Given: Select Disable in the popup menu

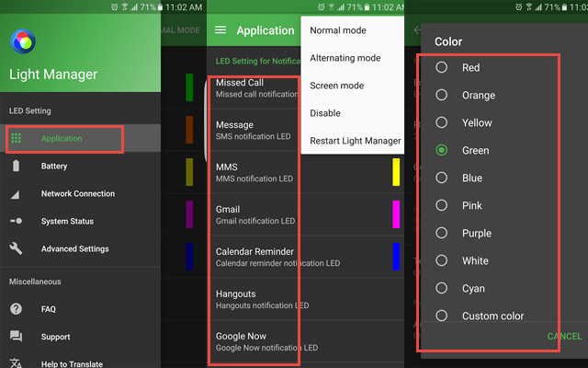Looking at the screenshot, I should click(353, 113).
